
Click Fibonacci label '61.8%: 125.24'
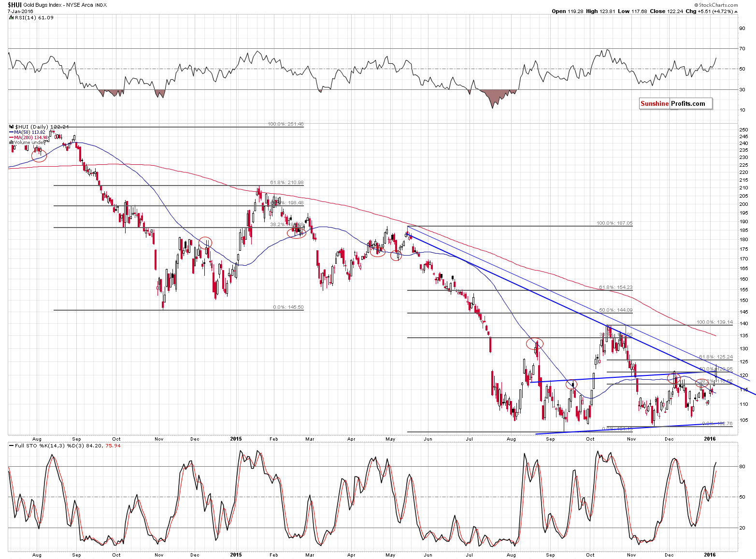(716, 357)
